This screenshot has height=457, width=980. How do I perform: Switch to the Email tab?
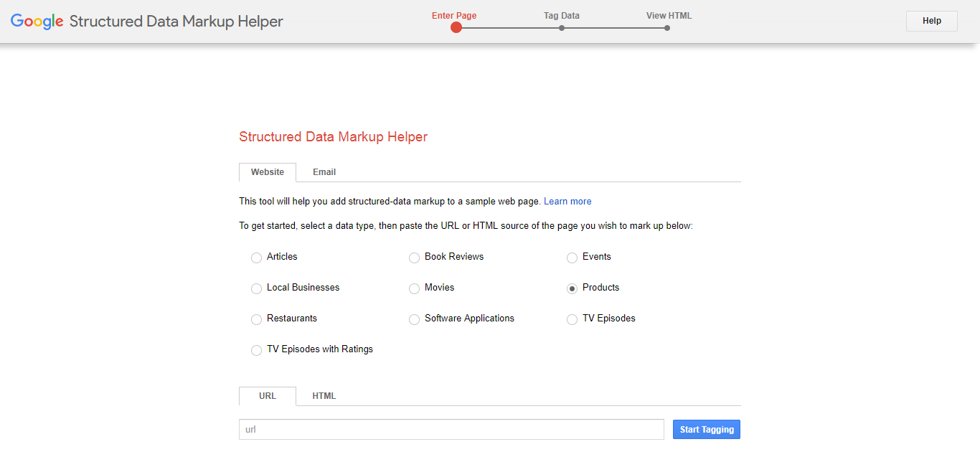[324, 172]
